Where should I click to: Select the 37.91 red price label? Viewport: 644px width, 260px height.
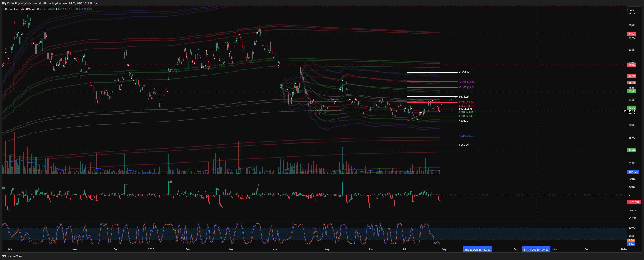coord(632,76)
